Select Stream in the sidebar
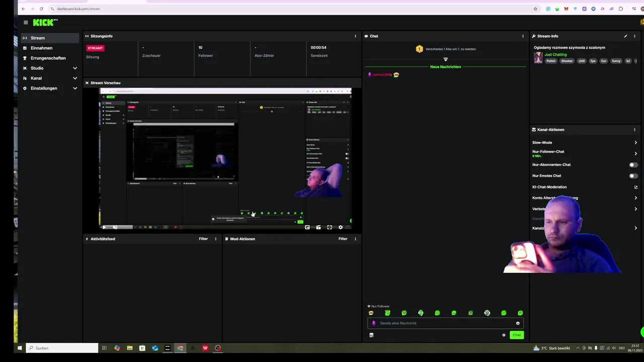The image size is (644, 362). [x=49, y=38]
